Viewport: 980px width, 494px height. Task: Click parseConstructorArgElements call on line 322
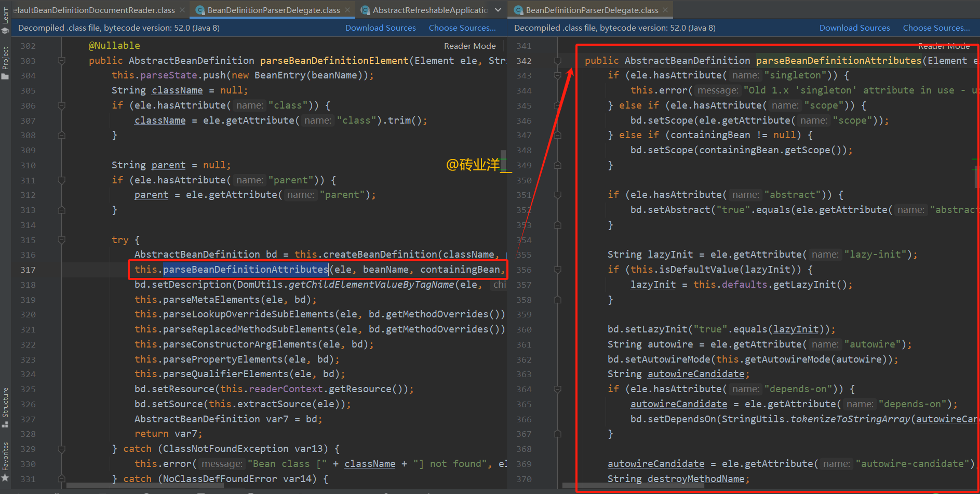click(240, 344)
